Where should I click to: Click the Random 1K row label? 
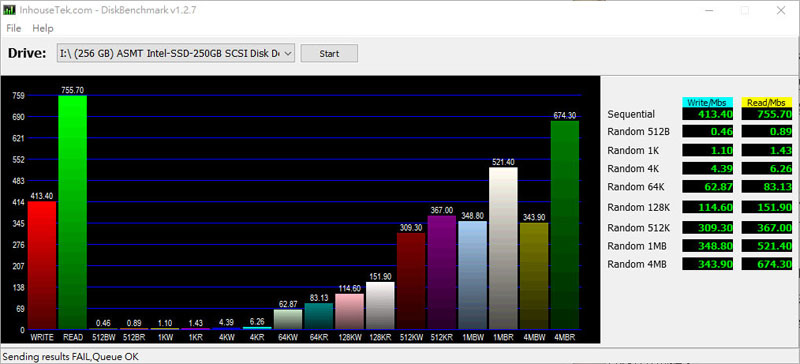click(633, 150)
